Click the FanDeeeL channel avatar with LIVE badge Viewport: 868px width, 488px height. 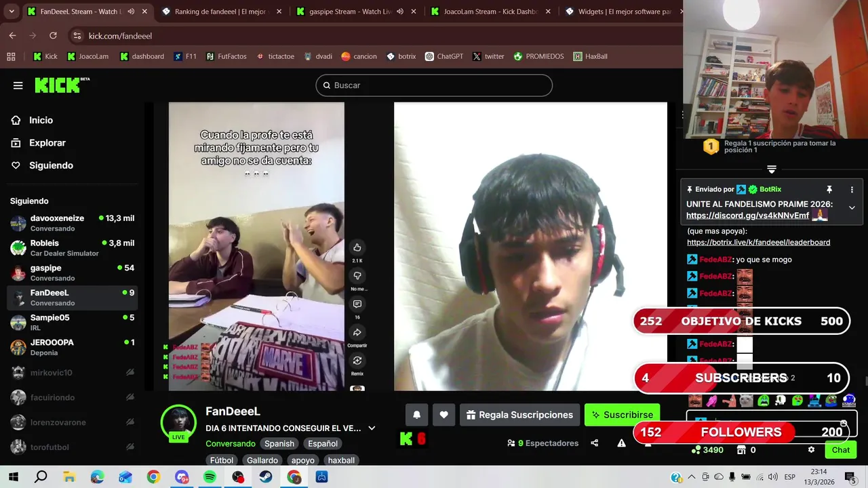pyautogui.click(x=179, y=423)
